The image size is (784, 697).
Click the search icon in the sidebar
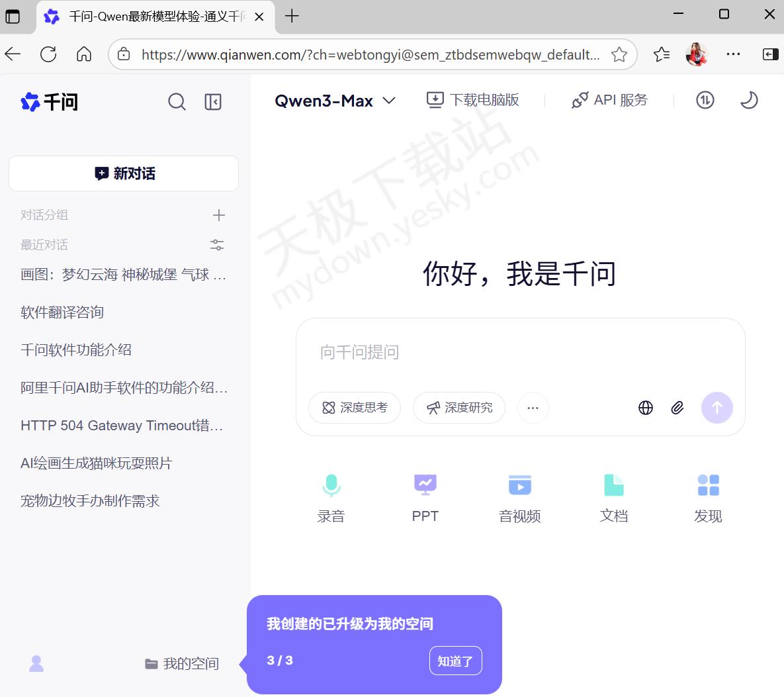(x=177, y=102)
